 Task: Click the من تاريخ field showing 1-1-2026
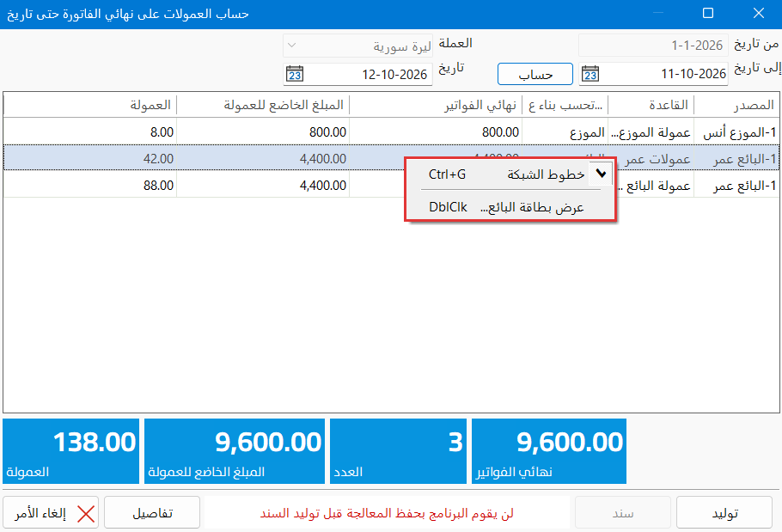pos(653,46)
